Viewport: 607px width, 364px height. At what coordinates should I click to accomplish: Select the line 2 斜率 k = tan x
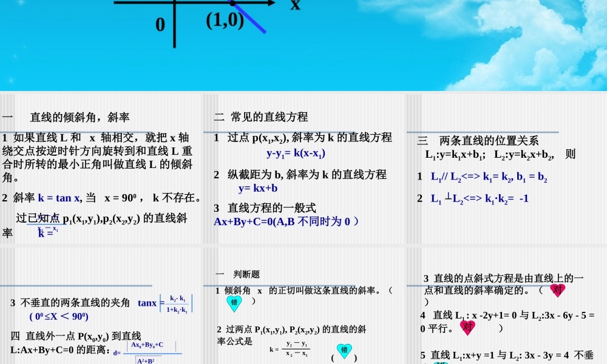[x=101, y=198]
